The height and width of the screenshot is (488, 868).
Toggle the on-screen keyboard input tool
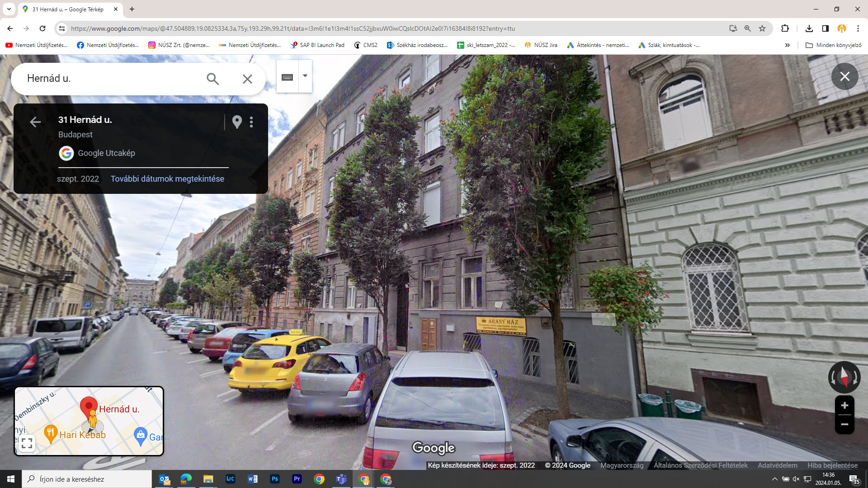pyautogui.click(x=287, y=77)
